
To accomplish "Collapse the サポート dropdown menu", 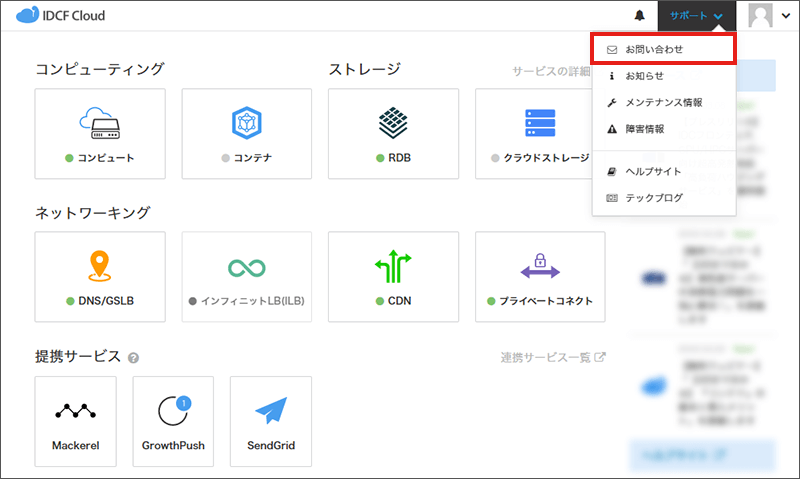I will [x=696, y=16].
